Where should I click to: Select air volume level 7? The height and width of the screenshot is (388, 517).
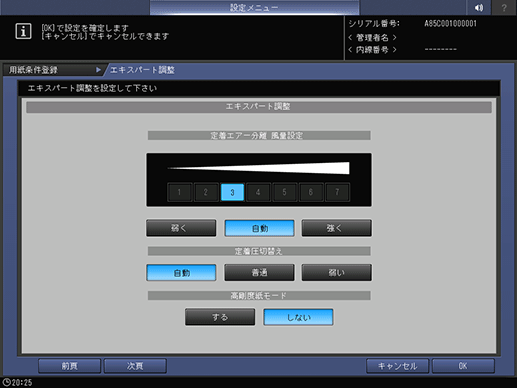click(x=337, y=192)
